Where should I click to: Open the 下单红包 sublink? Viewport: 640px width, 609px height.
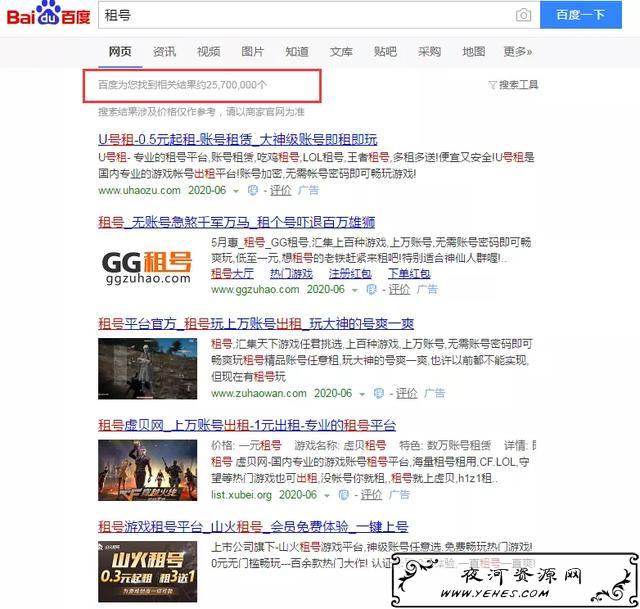(x=409, y=273)
